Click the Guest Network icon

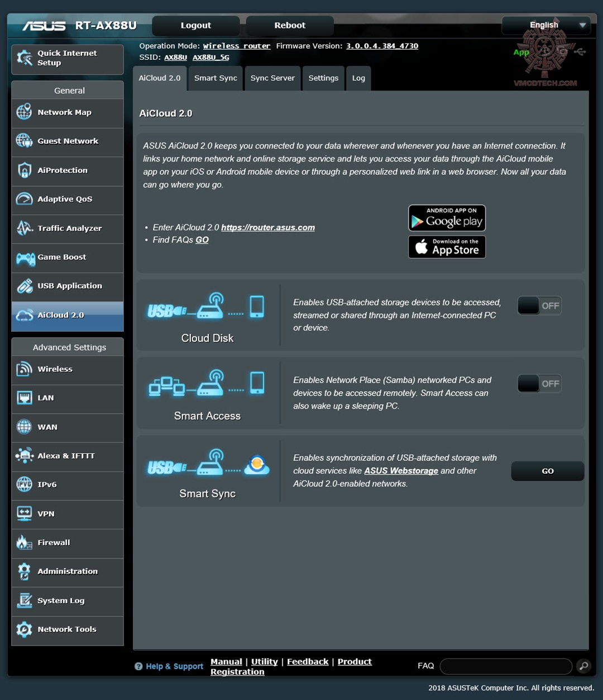coord(24,141)
